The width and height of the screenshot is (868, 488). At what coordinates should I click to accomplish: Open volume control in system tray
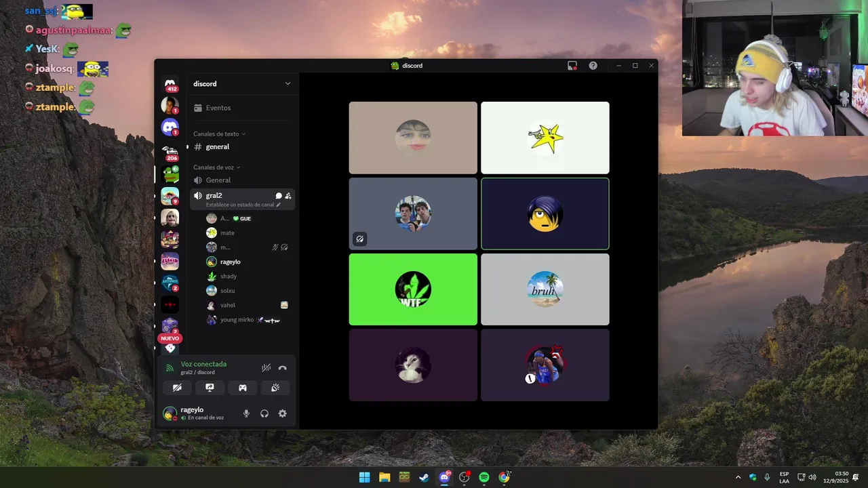[812, 477]
